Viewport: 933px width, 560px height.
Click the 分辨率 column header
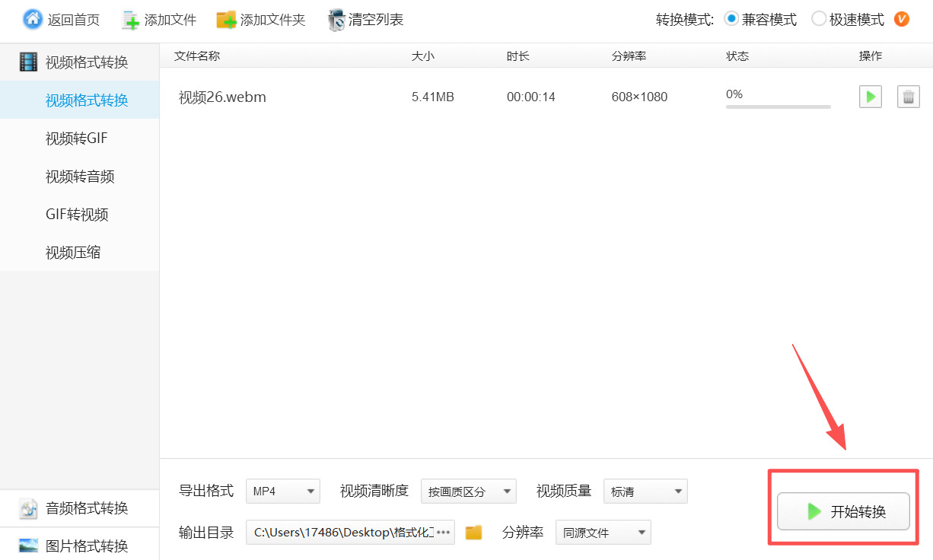tap(629, 56)
